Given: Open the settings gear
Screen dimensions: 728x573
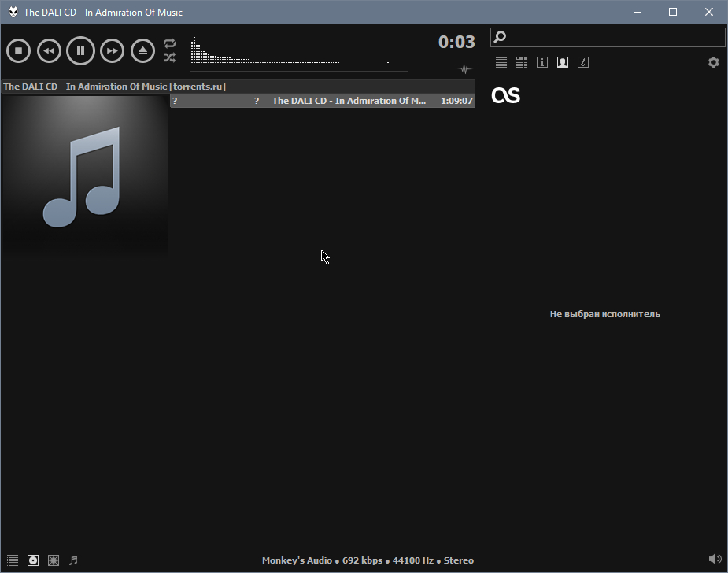Looking at the screenshot, I should tap(714, 62).
